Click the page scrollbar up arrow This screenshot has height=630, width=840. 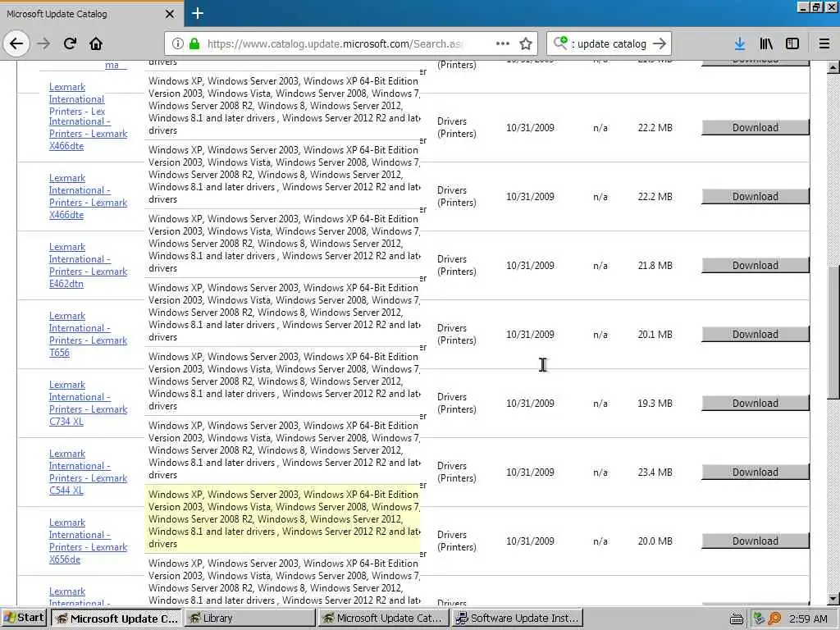(x=833, y=67)
